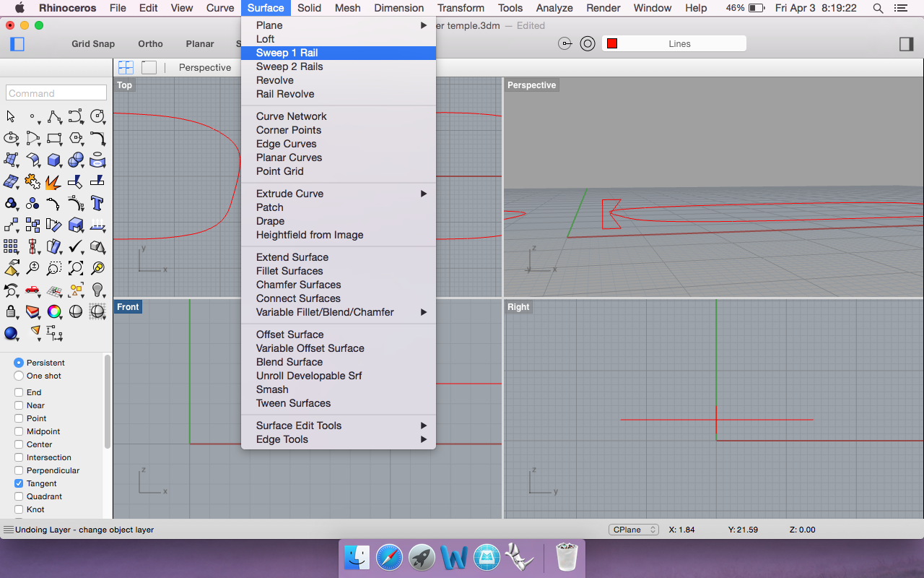Switch to single-viewport layout icon

point(149,67)
